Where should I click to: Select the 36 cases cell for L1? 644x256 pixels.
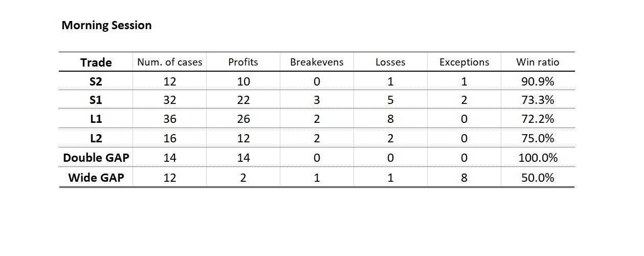(x=169, y=119)
